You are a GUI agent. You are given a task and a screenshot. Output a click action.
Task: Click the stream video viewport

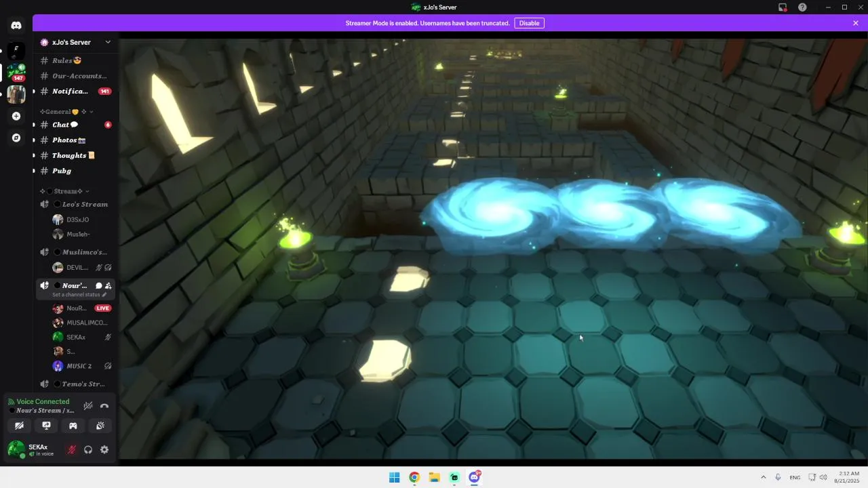pyautogui.click(x=494, y=249)
